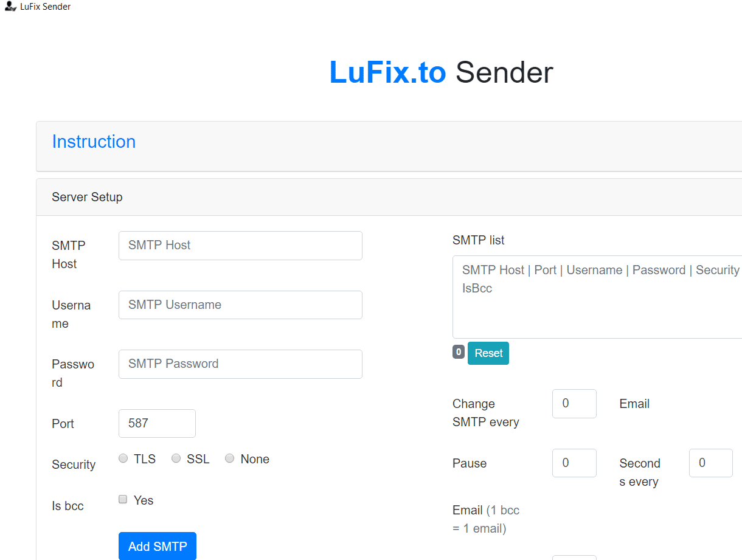Click the Port field showing 587
742x560 pixels.
point(156,423)
